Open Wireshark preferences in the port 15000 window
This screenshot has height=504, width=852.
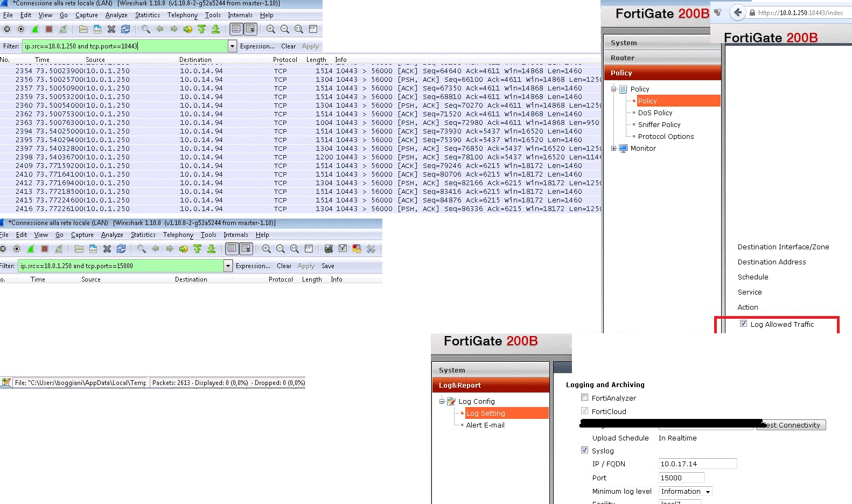coord(371,249)
